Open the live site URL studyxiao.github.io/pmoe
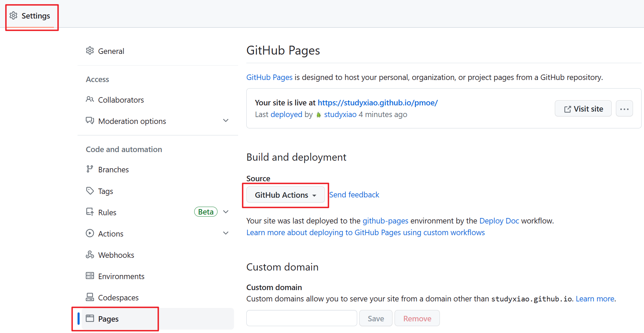This screenshot has height=333, width=644. [378, 103]
